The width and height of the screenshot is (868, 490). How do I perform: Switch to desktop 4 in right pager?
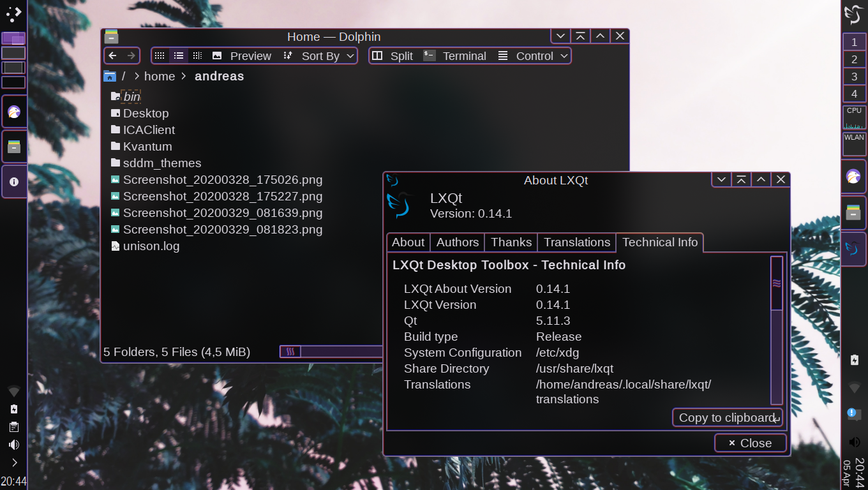pyautogui.click(x=854, y=94)
